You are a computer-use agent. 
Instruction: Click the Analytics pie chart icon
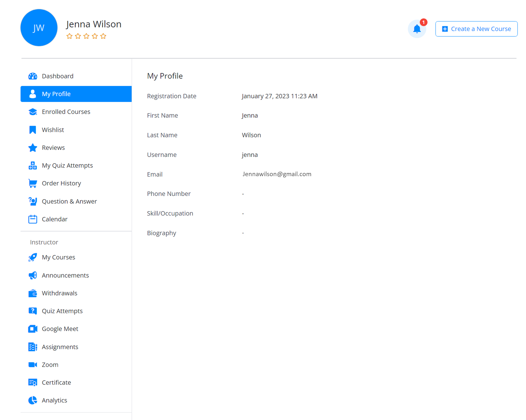pyautogui.click(x=33, y=400)
